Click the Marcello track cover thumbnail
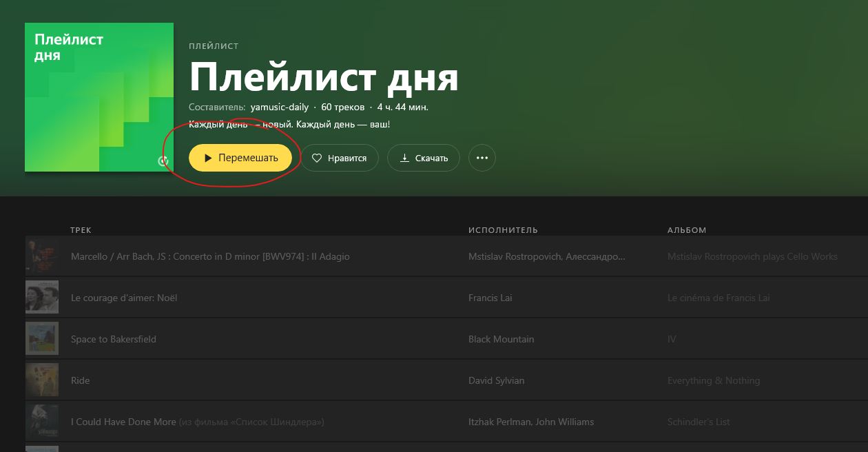The height and width of the screenshot is (452, 868). pos(42,256)
